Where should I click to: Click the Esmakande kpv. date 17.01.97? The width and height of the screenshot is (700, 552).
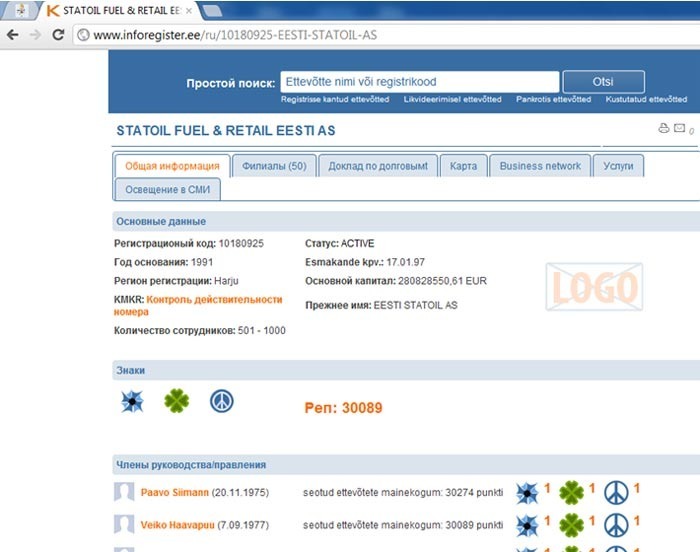(x=405, y=262)
